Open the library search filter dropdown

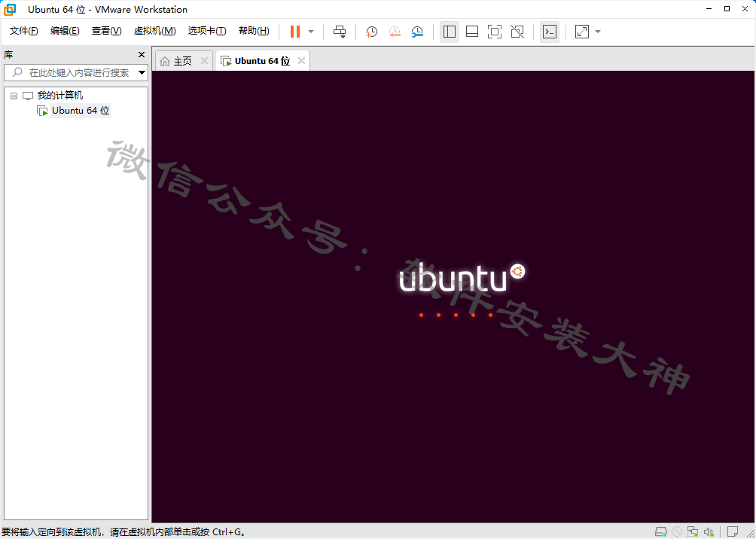[142, 73]
